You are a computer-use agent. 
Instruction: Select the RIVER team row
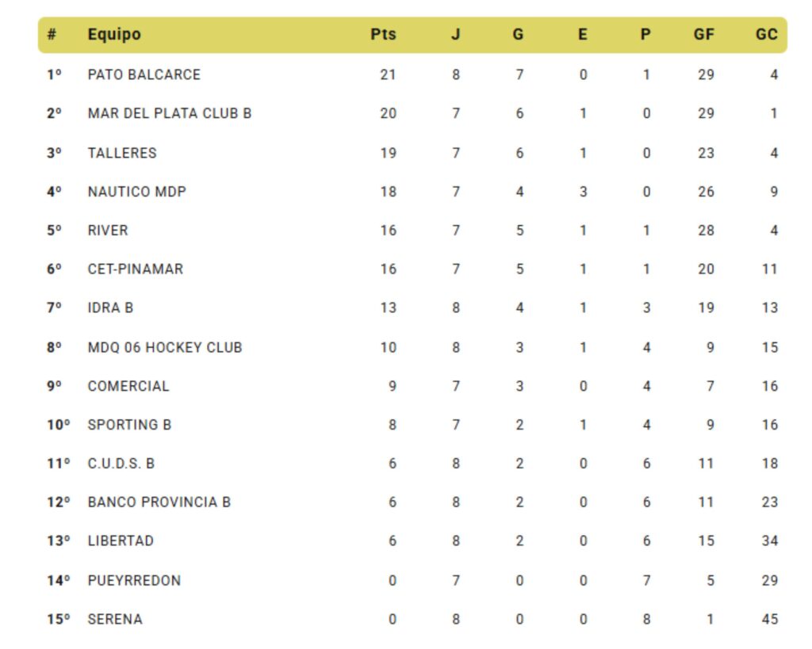(108, 231)
